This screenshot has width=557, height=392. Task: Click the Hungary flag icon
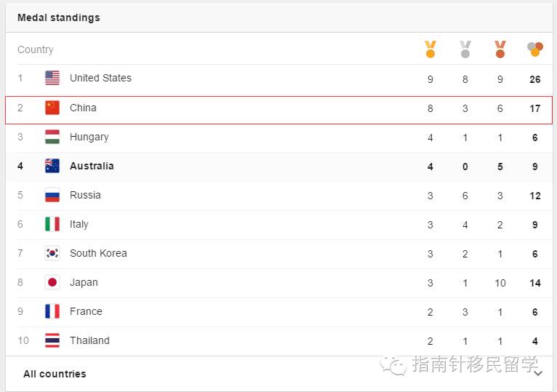point(52,137)
